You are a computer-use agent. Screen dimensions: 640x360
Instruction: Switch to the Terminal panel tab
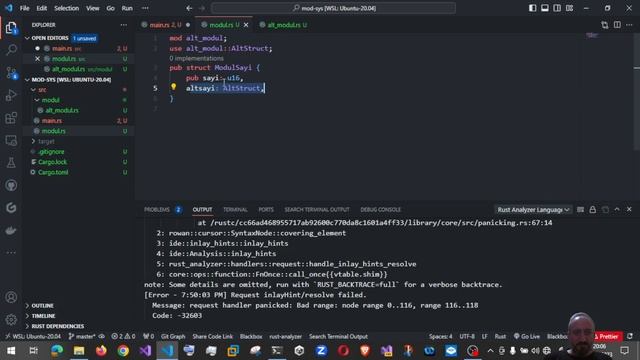coord(235,209)
